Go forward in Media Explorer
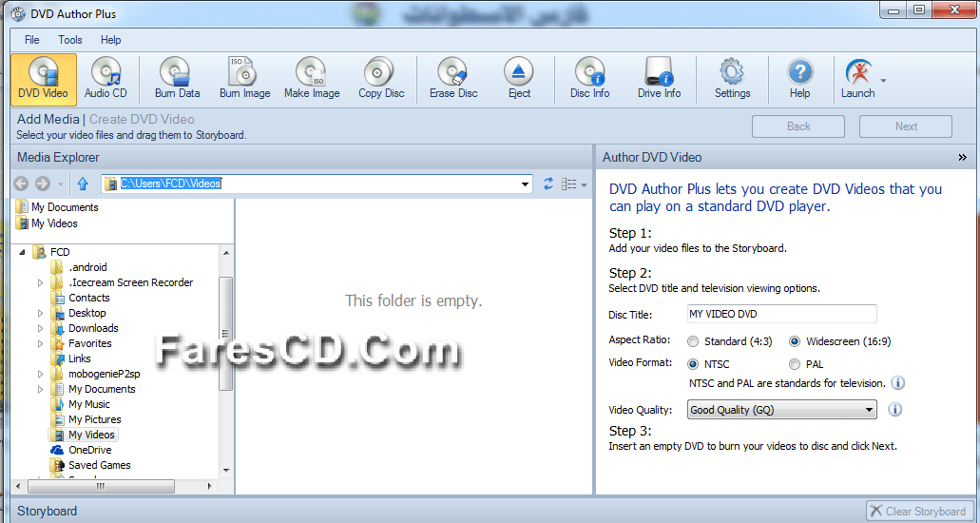The image size is (980, 523). [x=43, y=184]
